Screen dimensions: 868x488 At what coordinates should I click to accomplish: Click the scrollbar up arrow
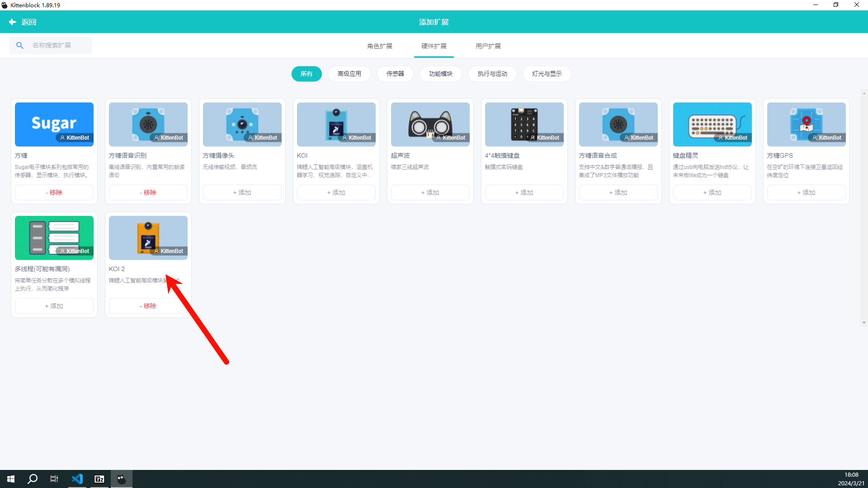pyautogui.click(x=864, y=94)
